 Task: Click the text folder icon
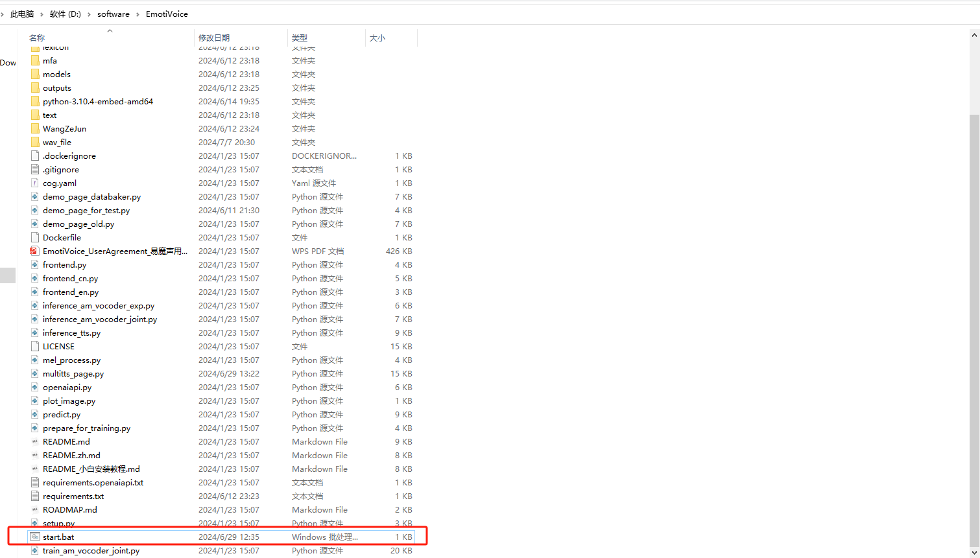click(x=35, y=115)
